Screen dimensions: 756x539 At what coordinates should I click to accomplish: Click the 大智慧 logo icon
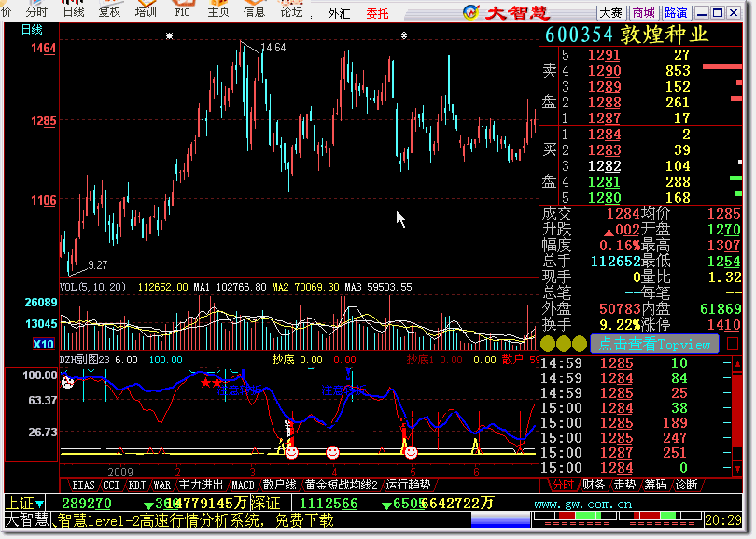(x=470, y=12)
